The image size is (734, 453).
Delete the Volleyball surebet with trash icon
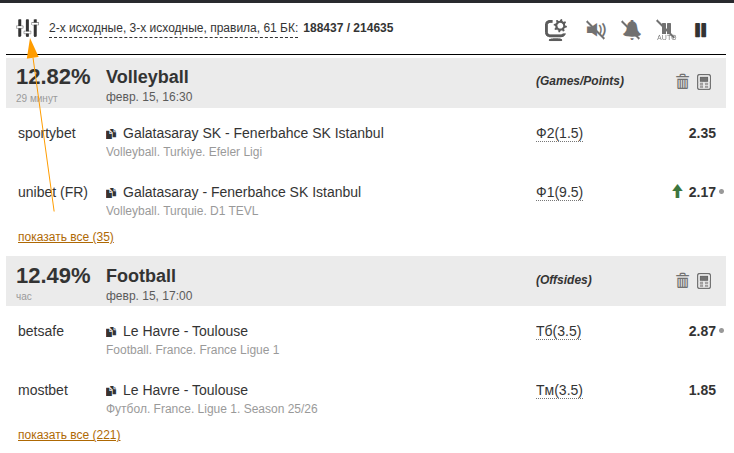(683, 82)
